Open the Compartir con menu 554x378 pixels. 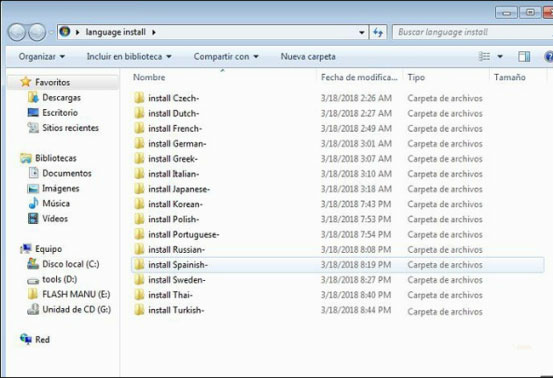[226, 57]
